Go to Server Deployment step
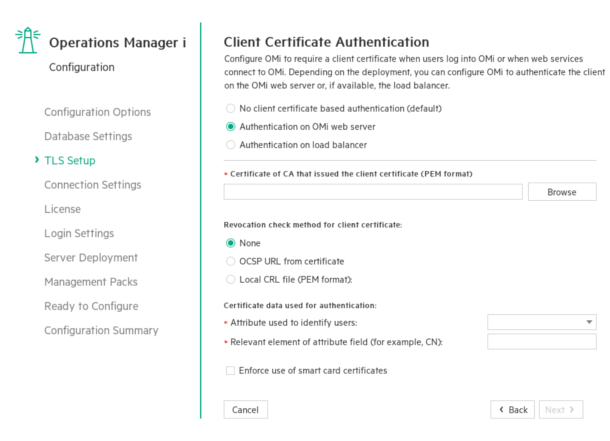 (91, 257)
